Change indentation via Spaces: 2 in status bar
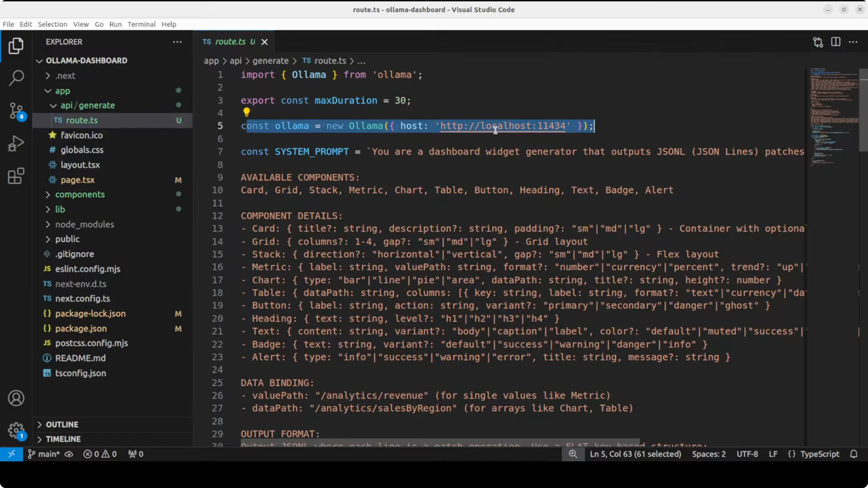Image resolution: width=868 pixels, height=488 pixels. click(x=709, y=454)
